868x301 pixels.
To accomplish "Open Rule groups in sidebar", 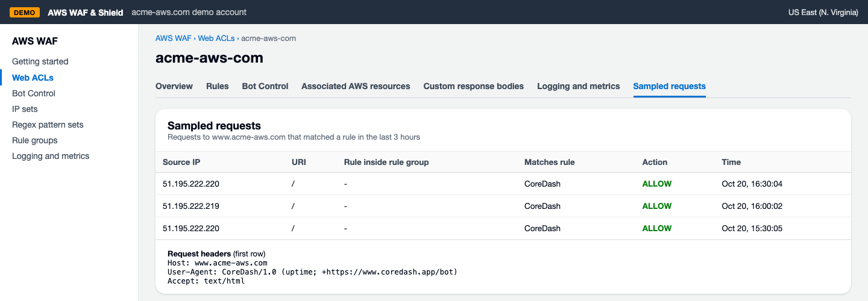I will (35, 140).
